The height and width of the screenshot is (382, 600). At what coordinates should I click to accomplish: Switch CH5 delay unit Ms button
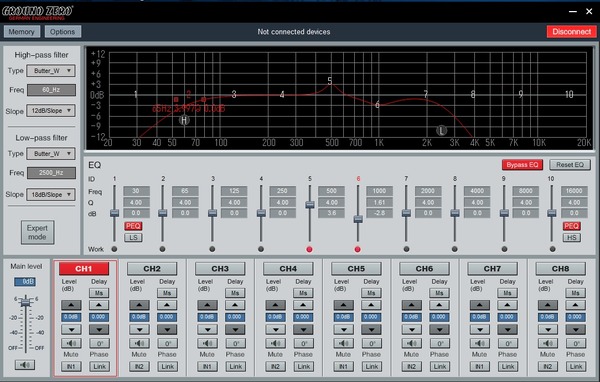(372, 293)
